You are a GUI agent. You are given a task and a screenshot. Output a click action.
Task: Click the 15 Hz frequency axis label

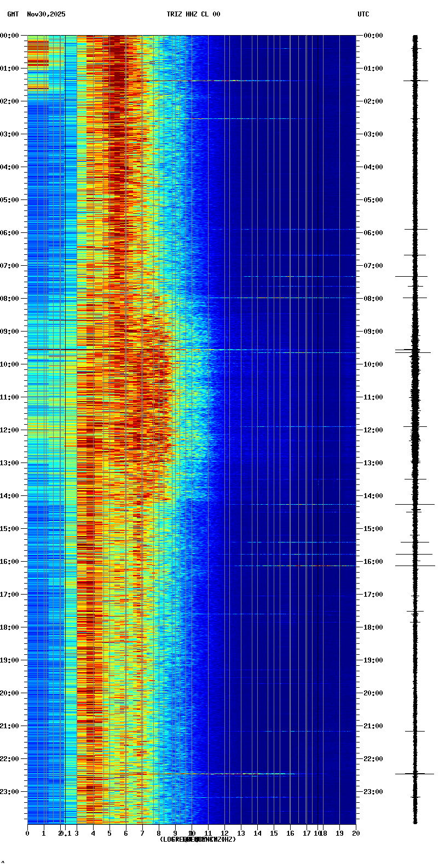click(274, 833)
